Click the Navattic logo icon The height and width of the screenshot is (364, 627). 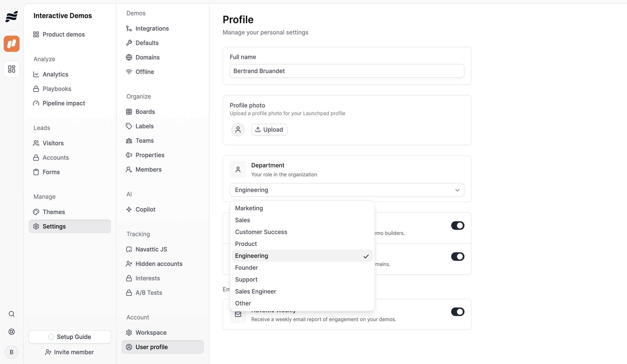[x=11, y=16]
